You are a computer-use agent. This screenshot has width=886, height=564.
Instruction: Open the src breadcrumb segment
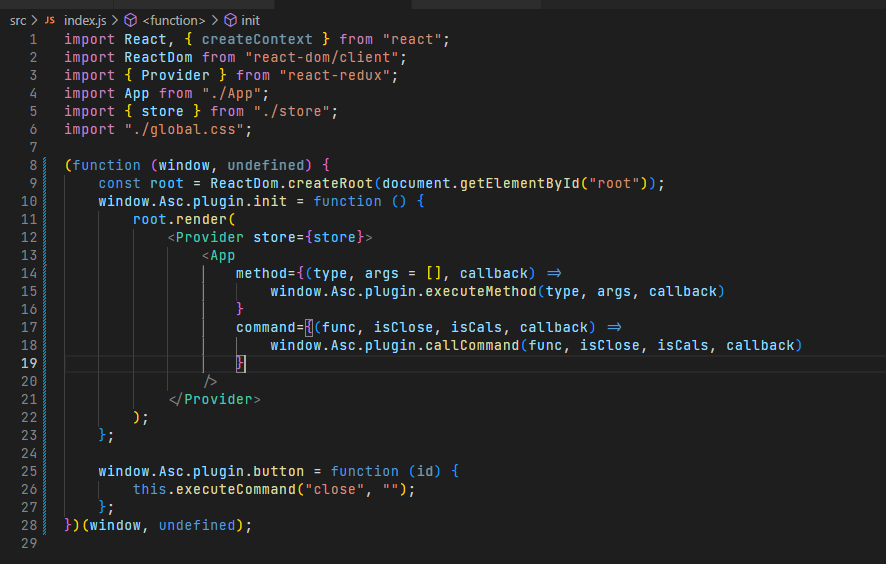(18, 20)
